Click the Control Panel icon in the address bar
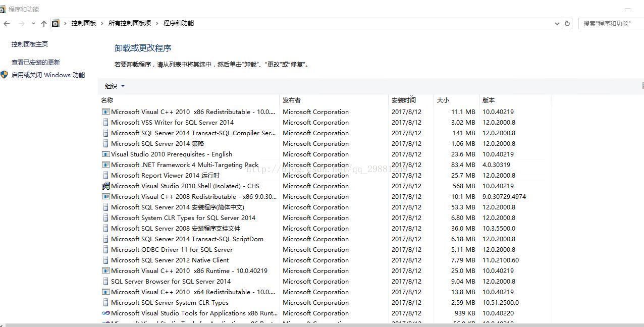The image size is (644, 327). point(56,23)
